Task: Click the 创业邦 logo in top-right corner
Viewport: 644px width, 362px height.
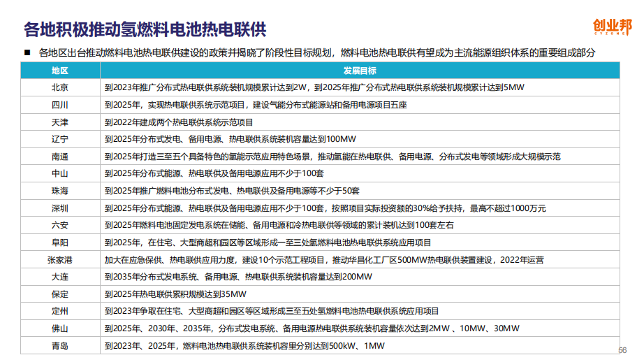Action: (612, 28)
